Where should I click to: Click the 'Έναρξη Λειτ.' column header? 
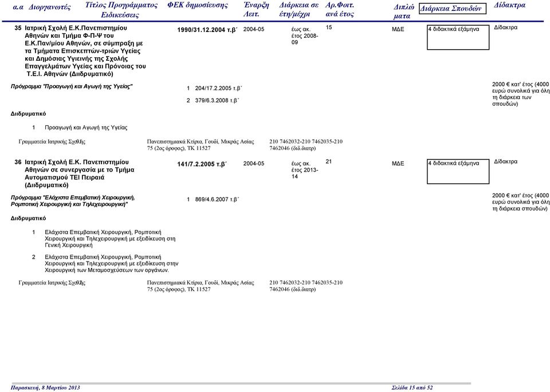(x=256, y=10)
